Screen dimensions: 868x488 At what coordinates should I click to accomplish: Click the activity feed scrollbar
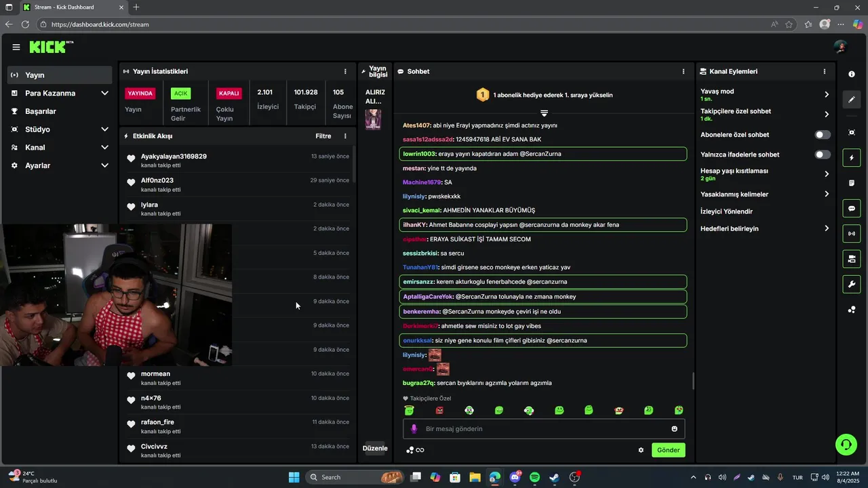[x=354, y=164]
